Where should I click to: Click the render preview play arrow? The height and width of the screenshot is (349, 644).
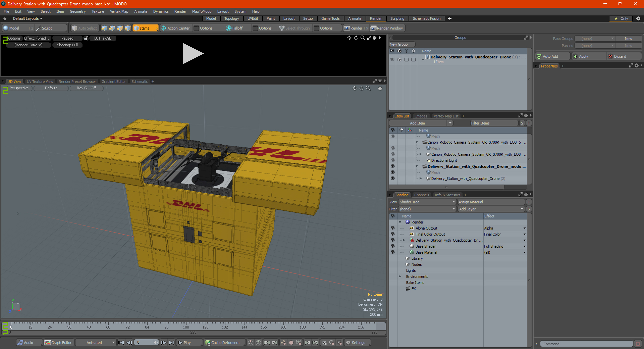[x=193, y=53]
